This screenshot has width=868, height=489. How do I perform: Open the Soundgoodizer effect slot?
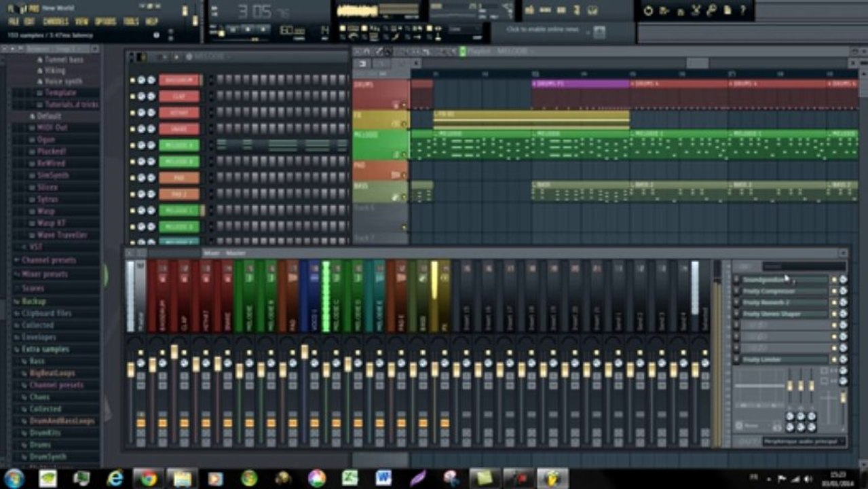coord(785,280)
